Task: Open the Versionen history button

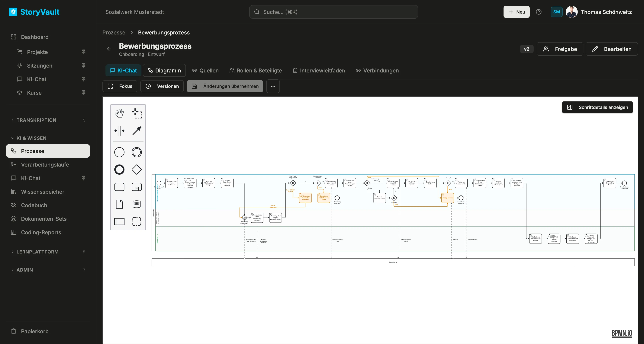Action: click(162, 86)
